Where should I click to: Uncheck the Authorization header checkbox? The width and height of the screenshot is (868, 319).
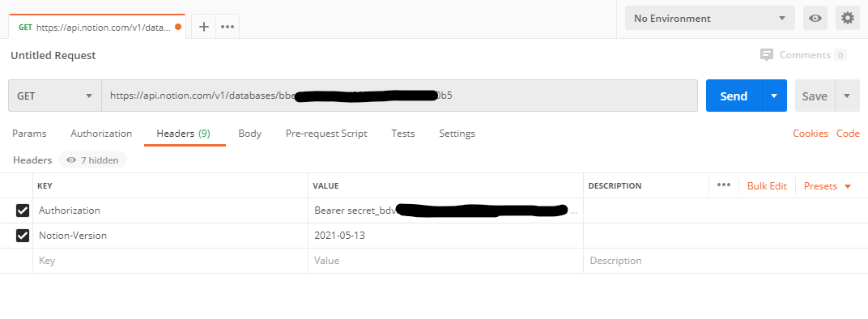pos(23,211)
